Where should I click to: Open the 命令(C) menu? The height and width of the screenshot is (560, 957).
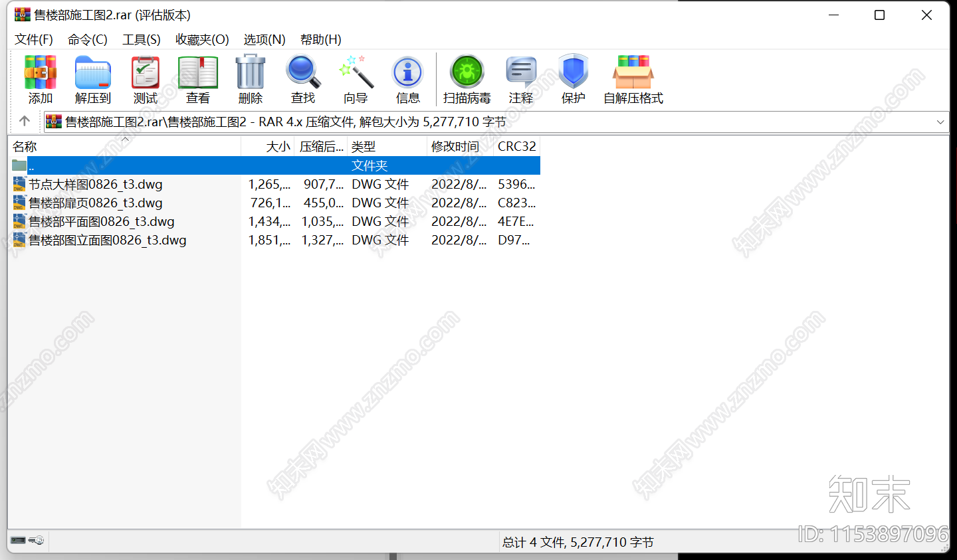(88, 40)
